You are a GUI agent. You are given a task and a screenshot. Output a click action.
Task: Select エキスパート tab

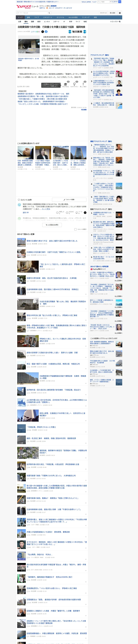click(x=48, y=17)
